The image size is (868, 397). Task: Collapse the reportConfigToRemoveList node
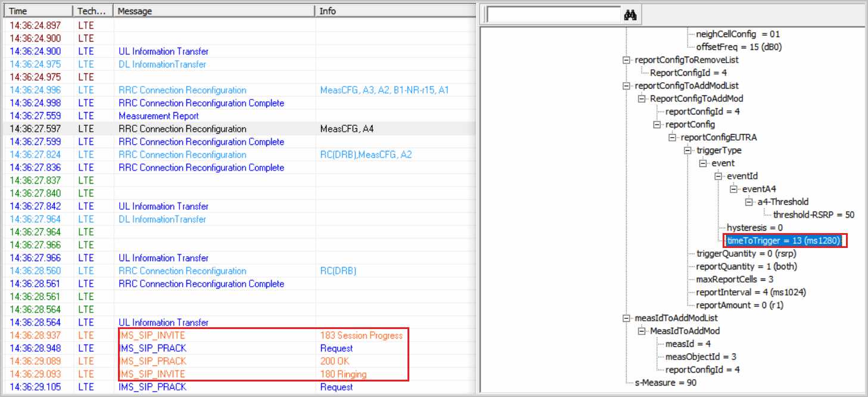point(626,60)
